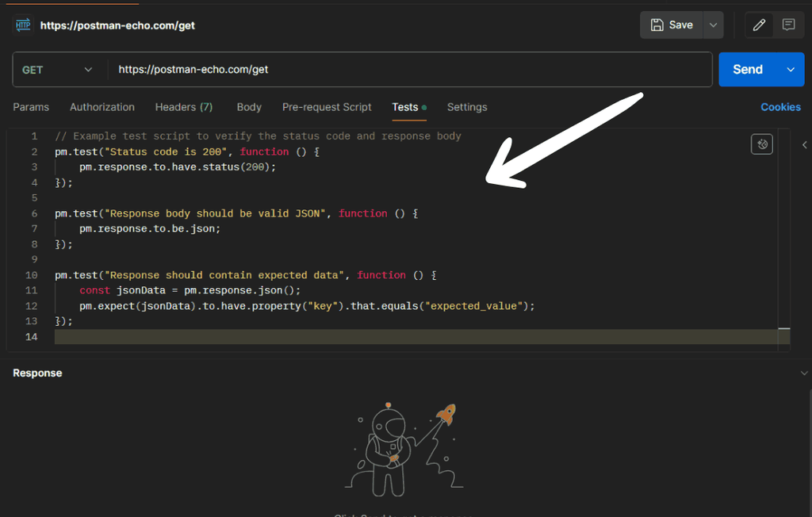
Task: Open the Authorization tab
Action: pos(102,107)
